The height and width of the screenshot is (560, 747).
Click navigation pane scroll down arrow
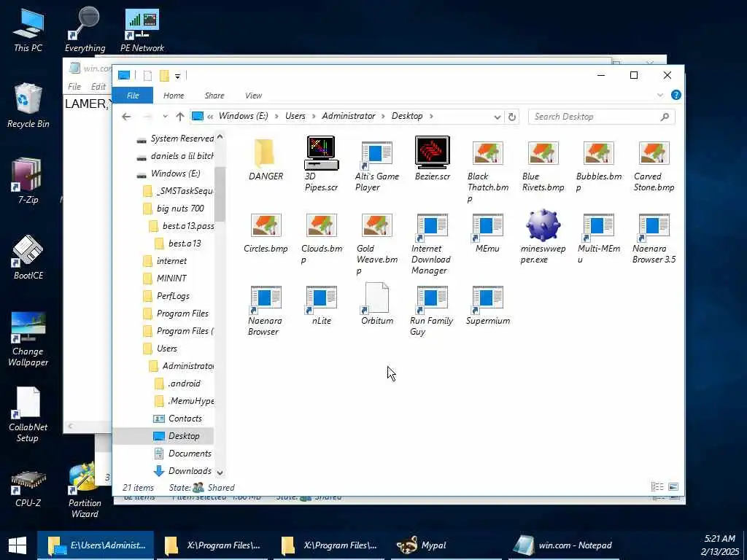click(220, 472)
